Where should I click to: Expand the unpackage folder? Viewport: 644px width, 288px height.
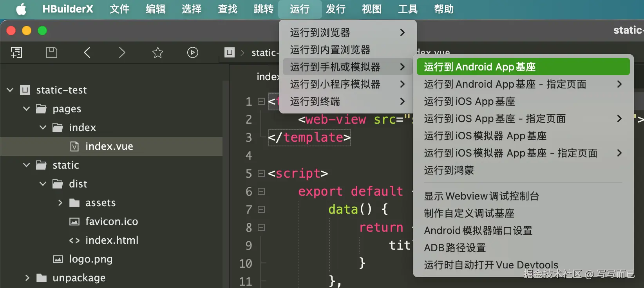coord(27,278)
